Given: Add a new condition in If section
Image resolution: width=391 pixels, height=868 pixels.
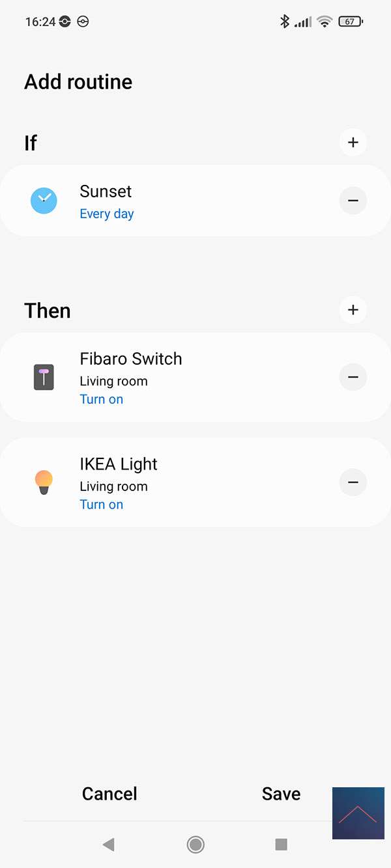Looking at the screenshot, I should click(x=353, y=142).
